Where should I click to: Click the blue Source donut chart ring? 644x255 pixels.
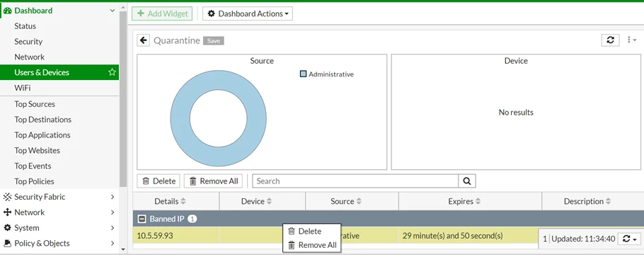179,118
